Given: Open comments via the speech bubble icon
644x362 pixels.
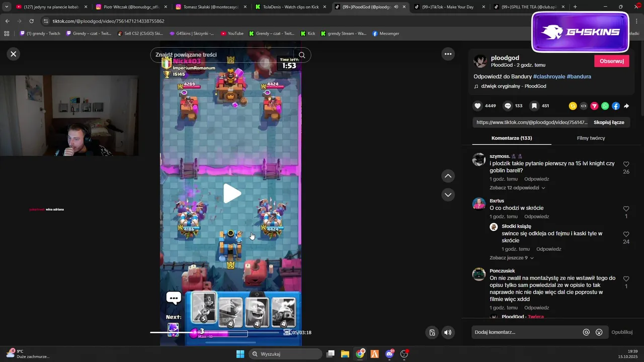Looking at the screenshot, I should click(x=508, y=106).
